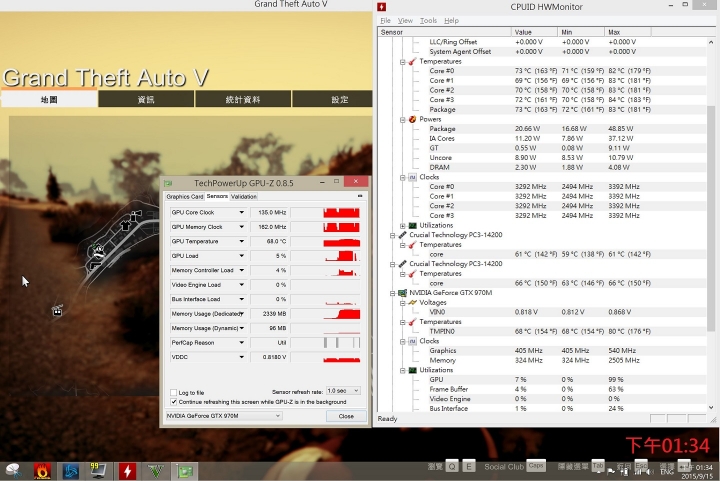Collapse second Crucial Technology PC3-14200 node
The image size is (720, 481).
pos(393,264)
